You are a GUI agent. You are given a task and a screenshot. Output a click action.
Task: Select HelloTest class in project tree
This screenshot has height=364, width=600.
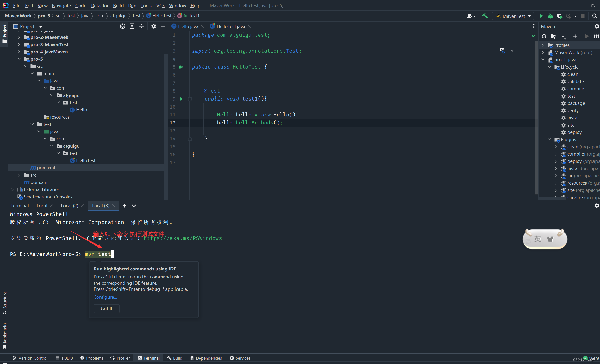point(86,160)
